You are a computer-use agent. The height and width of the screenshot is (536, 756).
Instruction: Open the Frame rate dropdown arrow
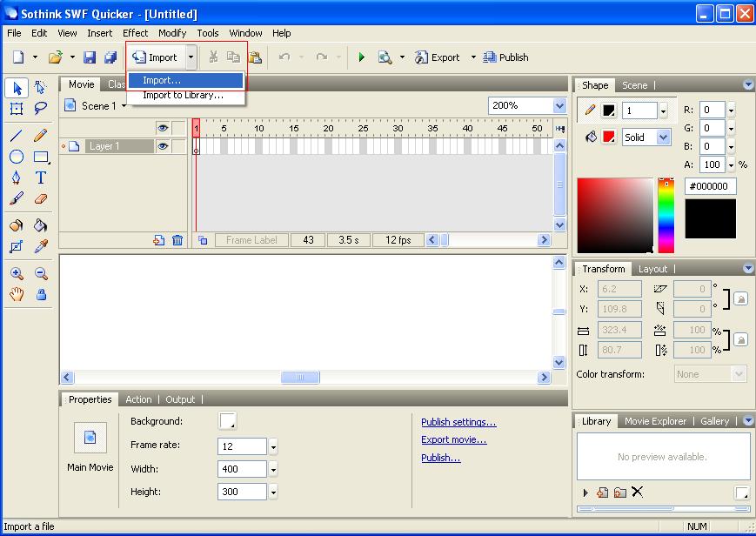[x=273, y=447]
